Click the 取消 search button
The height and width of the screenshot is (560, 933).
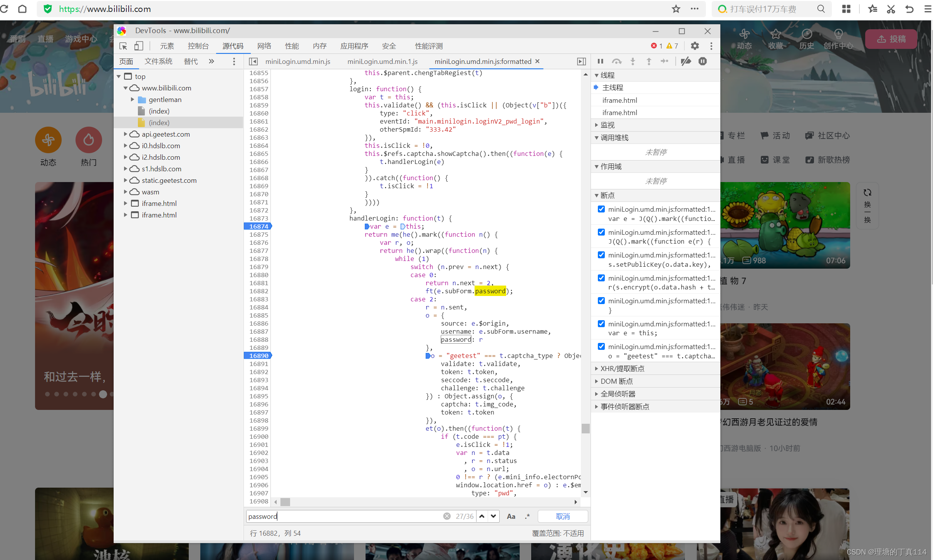coord(562,517)
